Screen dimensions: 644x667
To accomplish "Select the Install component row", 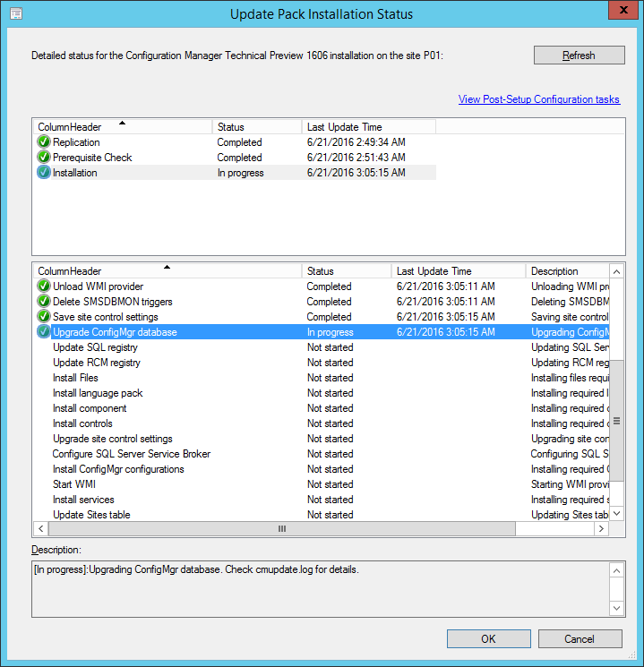I will (x=322, y=408).
